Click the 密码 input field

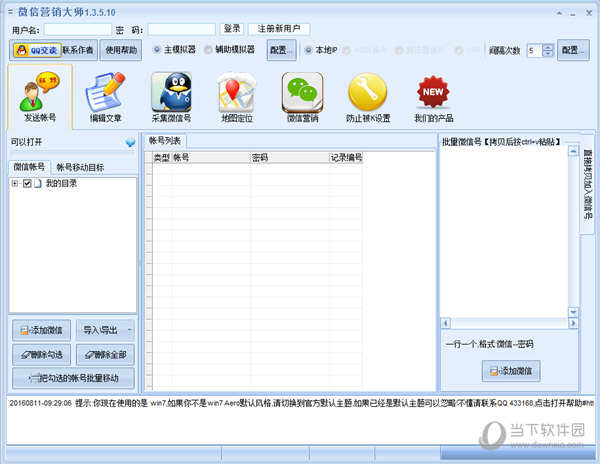tap(182, 29)
